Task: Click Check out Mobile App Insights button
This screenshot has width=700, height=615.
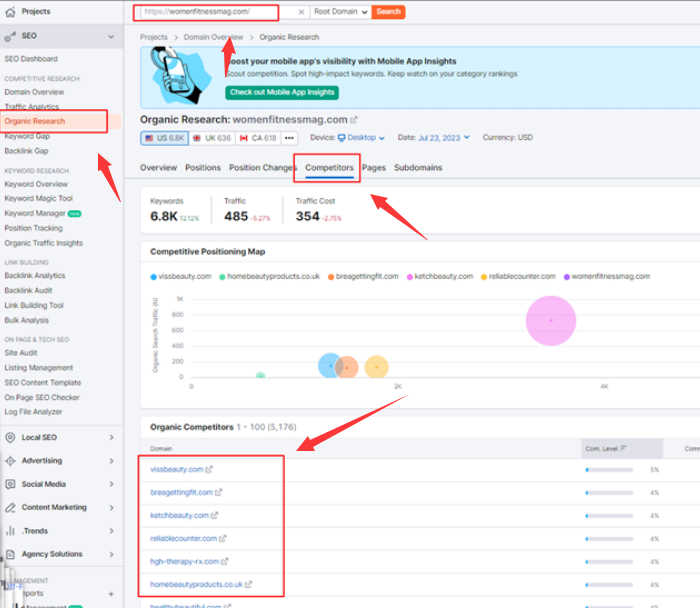Action: [x=282, y=92]
